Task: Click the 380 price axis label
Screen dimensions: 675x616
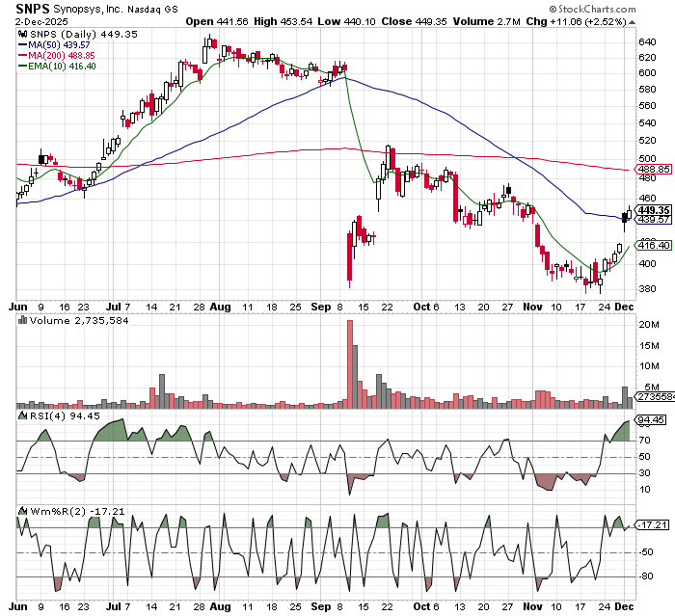Action: [x=647, y=289]
